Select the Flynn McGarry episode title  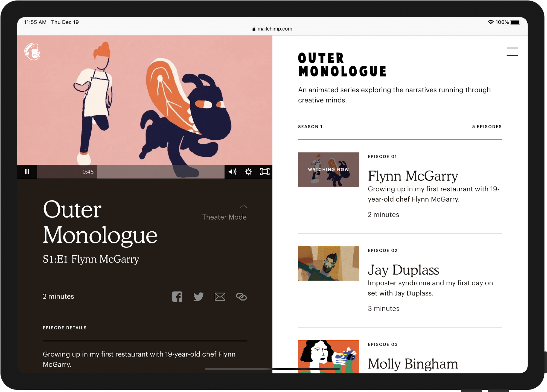(413, 176)
